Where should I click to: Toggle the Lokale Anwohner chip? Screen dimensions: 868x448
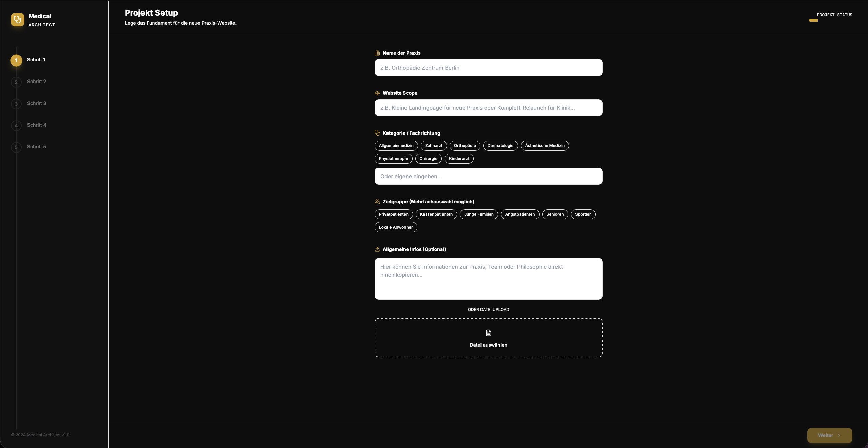click(x=396, y=227)
